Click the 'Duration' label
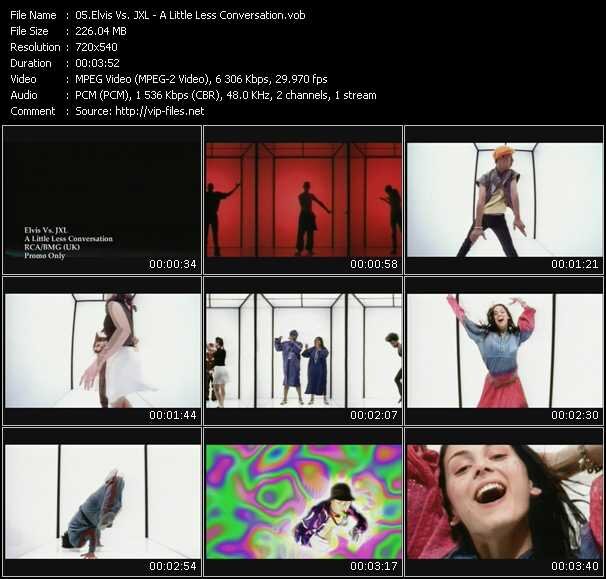Image resolution: width=606 pixels, height=579 pixels. click(x=31, y=63)
